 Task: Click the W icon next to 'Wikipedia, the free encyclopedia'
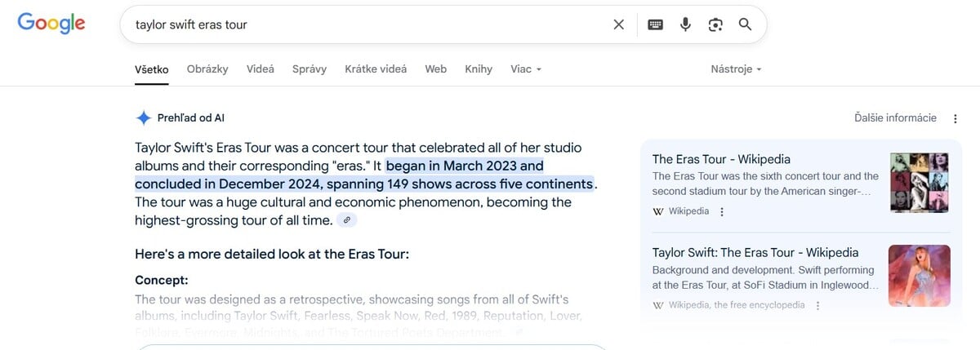658,305
